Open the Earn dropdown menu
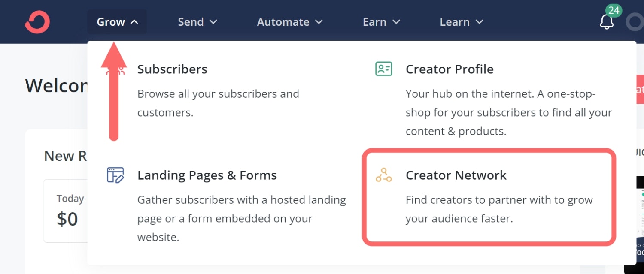Screen dimensions: 644x274 [x=381, y=22]
